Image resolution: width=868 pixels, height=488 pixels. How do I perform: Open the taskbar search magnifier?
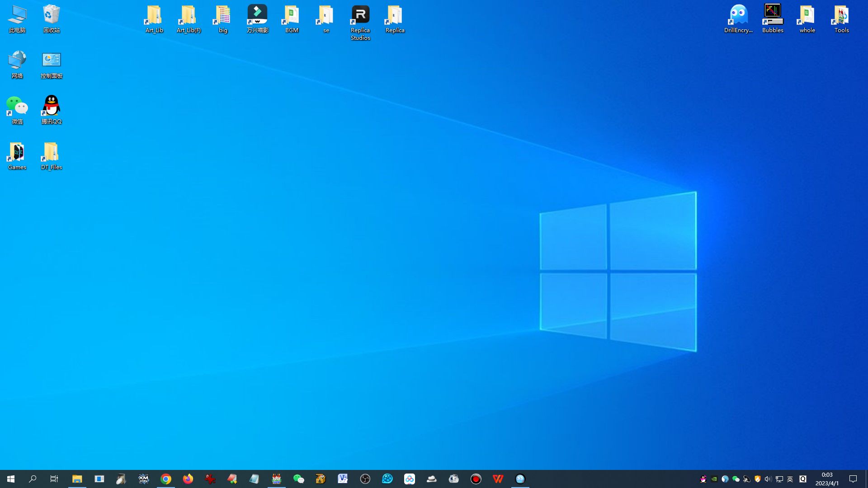pos(33,479)
